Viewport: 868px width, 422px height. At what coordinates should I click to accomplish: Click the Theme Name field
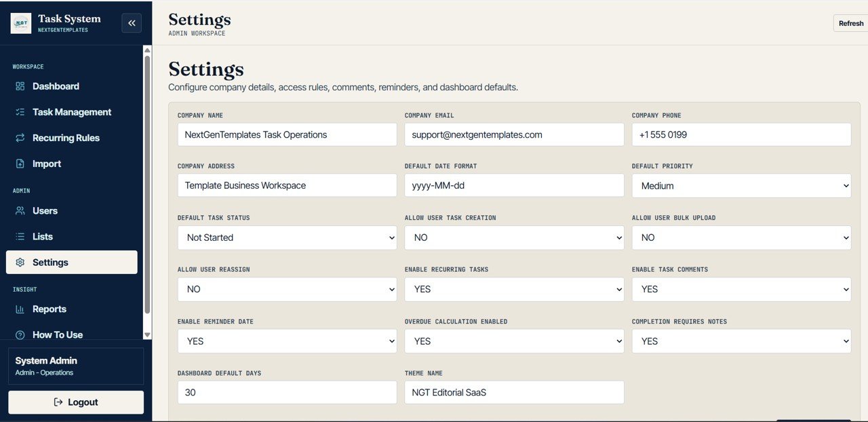[x=514, y=392]
